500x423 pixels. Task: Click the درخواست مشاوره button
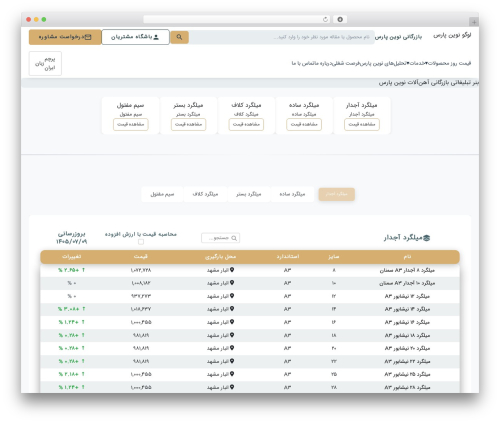pyautogui.click(x=65, y=37)
